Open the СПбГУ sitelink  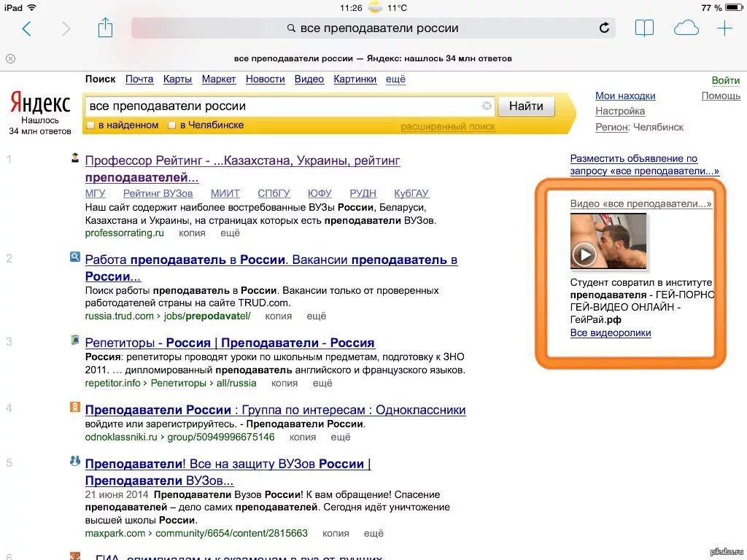click(x=274, y=193)
